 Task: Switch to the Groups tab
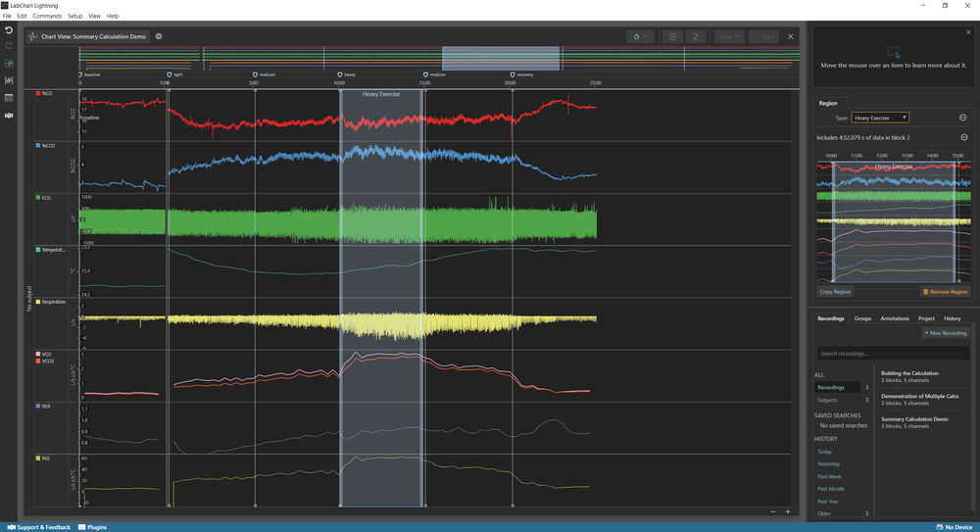[x=862, y=318]
